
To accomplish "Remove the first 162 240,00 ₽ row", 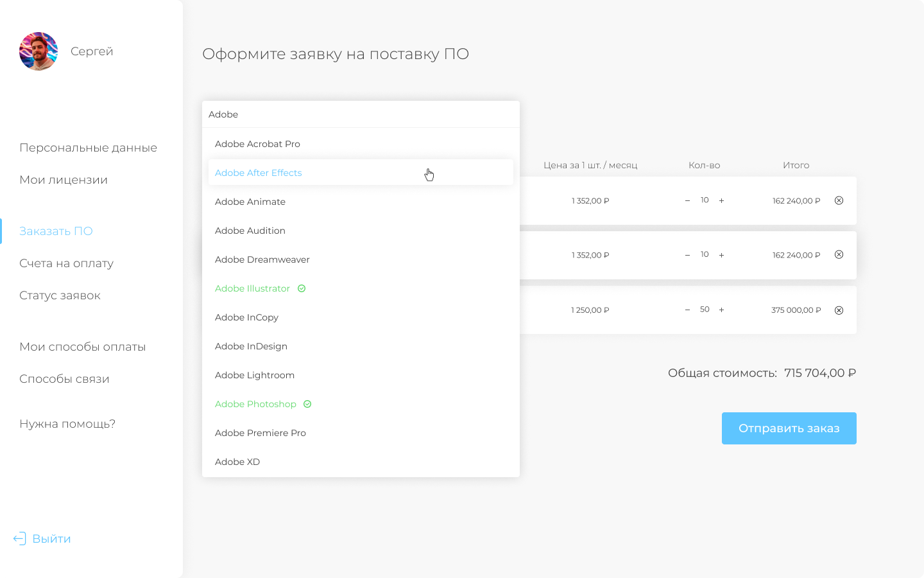I will 839,200.
